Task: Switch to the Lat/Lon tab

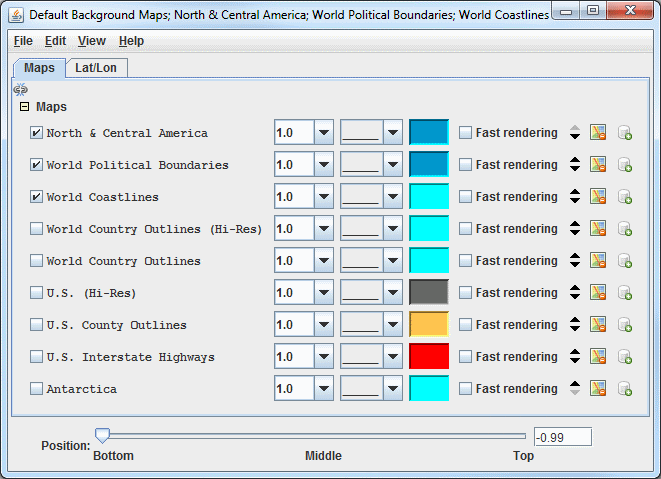Action: [96, 68]
